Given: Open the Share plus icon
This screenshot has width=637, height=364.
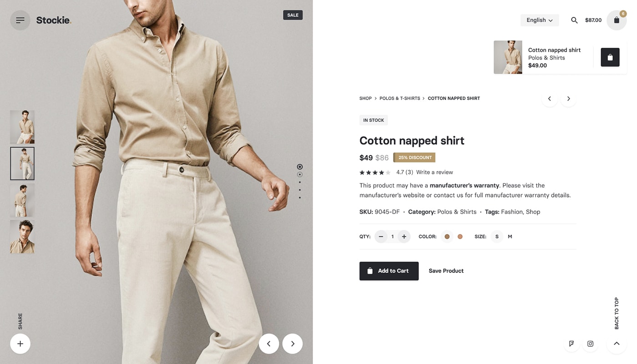Looking at the screenshot, I should click(x=20, y=344).
